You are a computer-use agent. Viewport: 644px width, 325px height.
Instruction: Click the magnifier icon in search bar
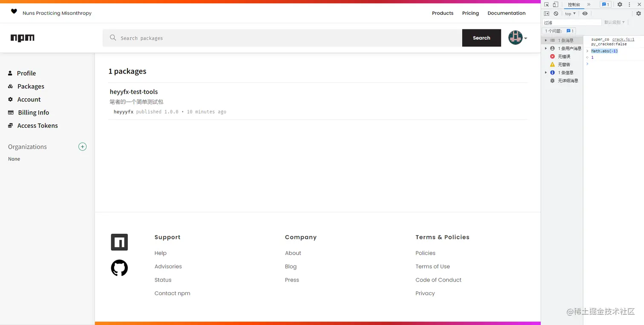[113, 38]
